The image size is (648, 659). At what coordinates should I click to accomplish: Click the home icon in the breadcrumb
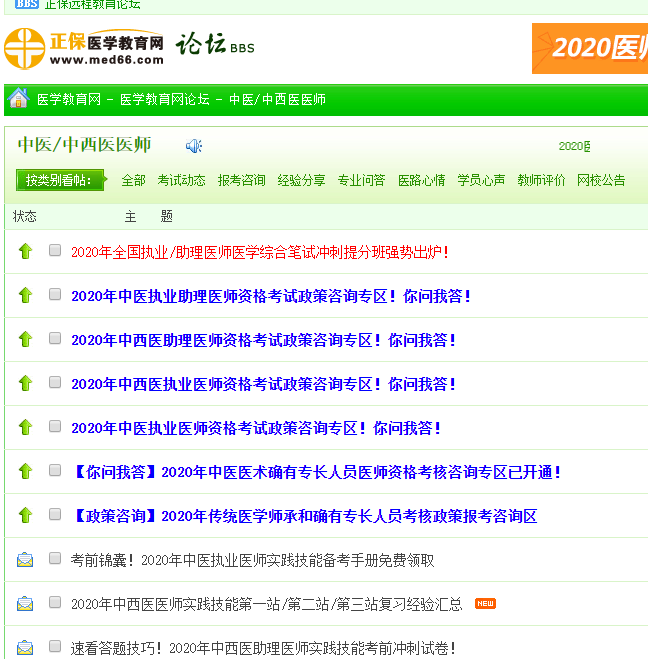tap(18, 98)
